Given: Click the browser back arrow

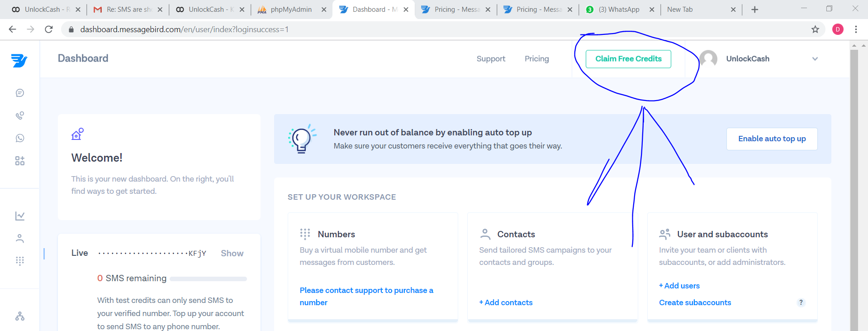Looking at the screenshot, I should pyautogui.click(x=13, y=29).
